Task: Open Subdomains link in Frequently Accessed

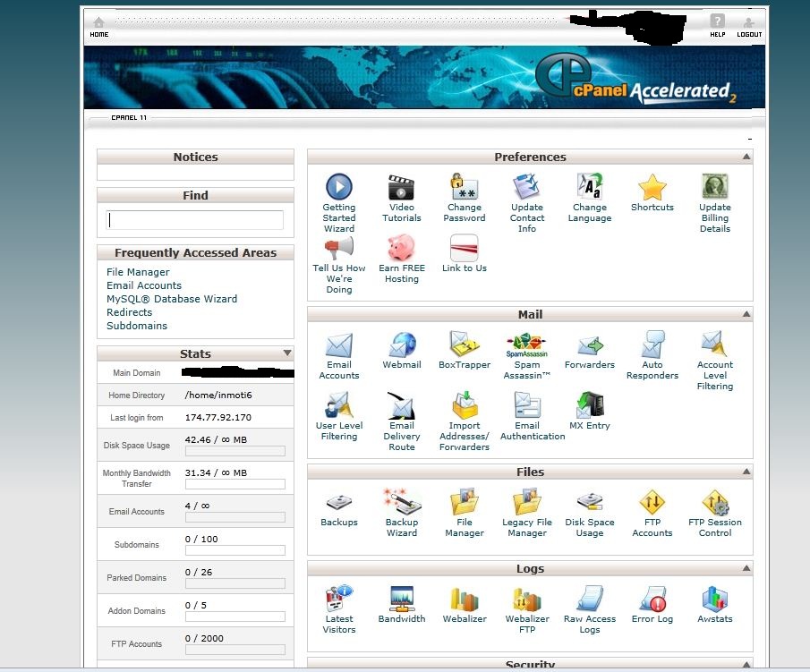Action: tap(137, 326)
